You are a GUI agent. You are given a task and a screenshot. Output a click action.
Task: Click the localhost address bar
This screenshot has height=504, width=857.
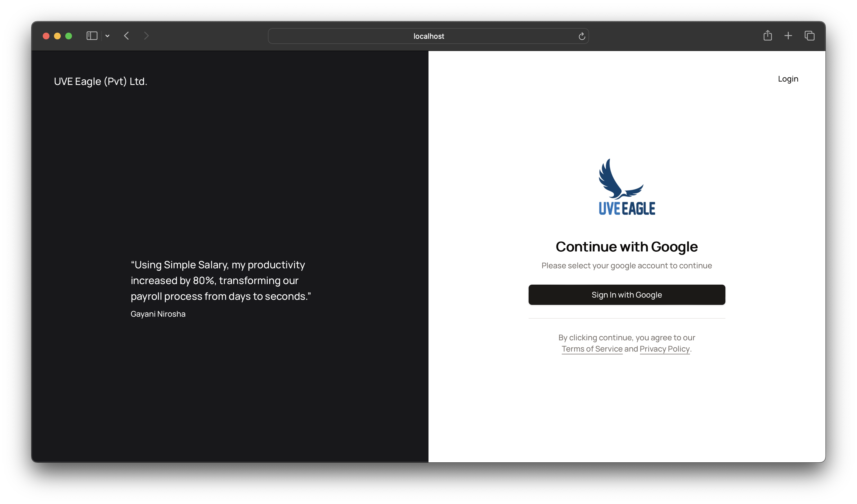click(x=429, y=35)
